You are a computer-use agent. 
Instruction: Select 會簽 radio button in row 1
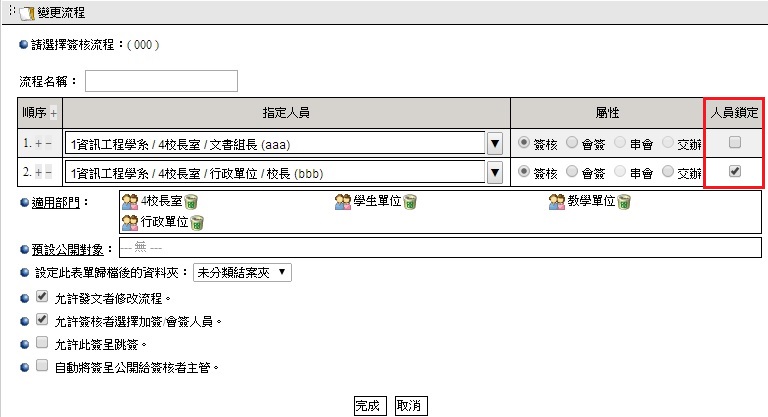click(x=573, y=143)
